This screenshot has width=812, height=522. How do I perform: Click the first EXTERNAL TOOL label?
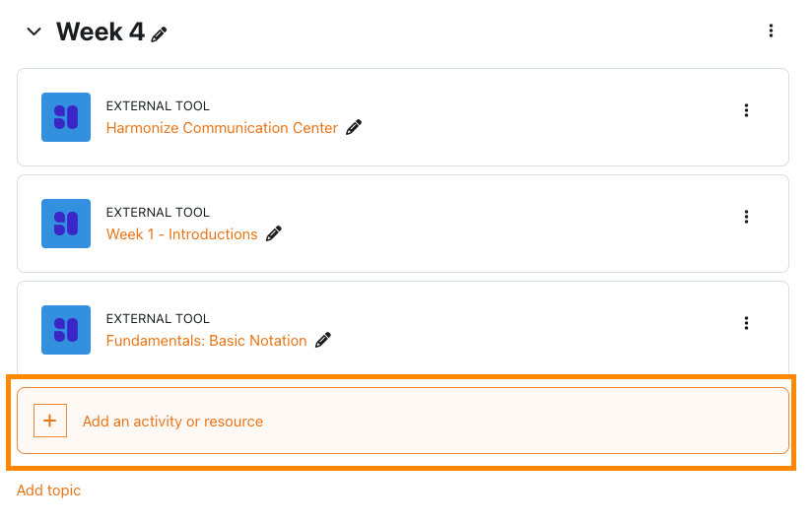(x=158, y=106)
